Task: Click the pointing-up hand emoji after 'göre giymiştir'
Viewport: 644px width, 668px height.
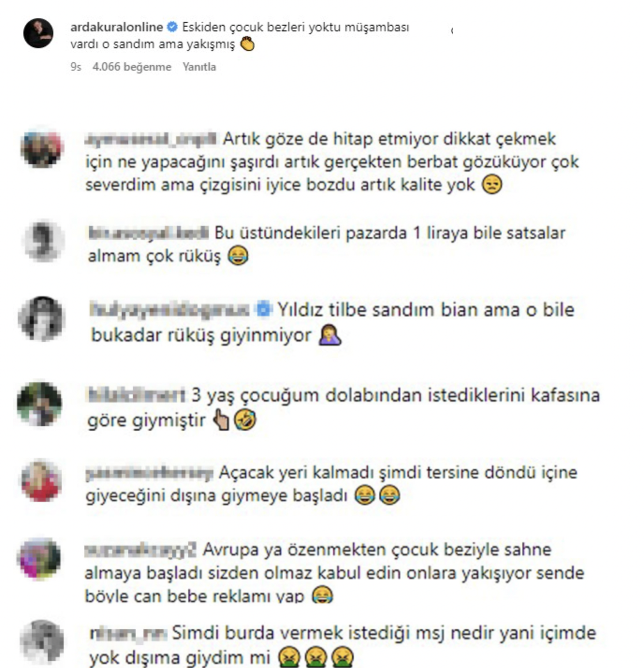Action: click(221, 420)
